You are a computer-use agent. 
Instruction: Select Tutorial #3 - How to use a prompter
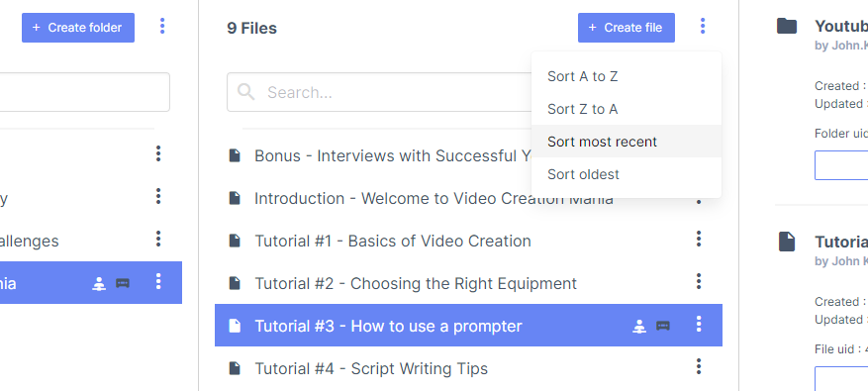(x=468, y=326)
